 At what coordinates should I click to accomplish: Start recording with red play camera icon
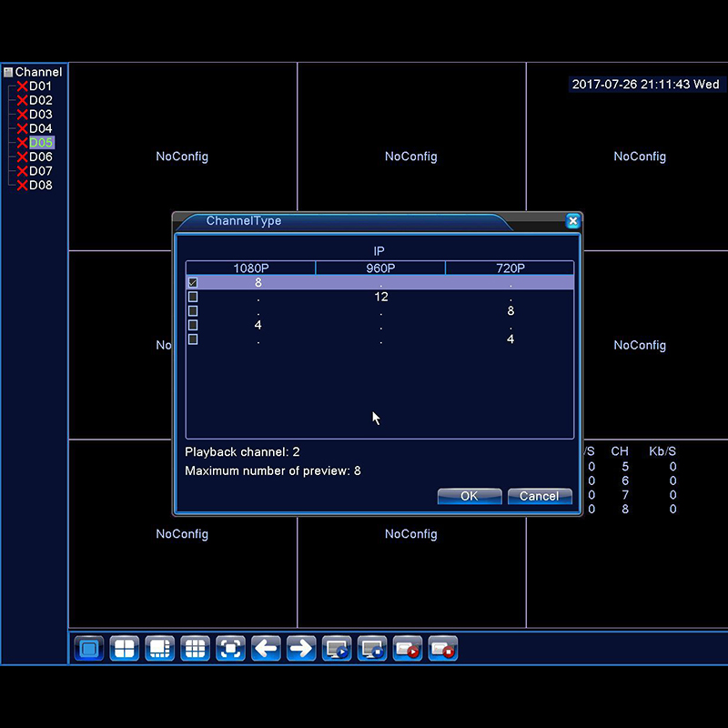pyautogui.click(x=408, y=649)
